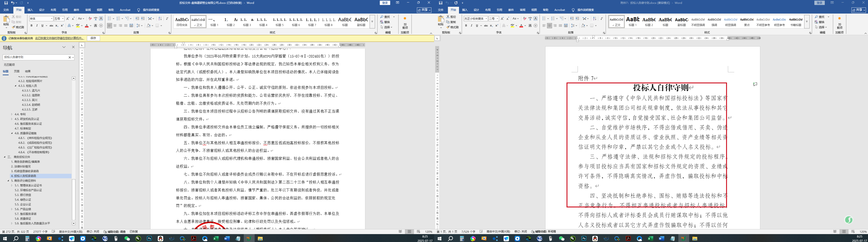Click the save icon in the right Word title bar
Image resolution: width=868 pixels, height=242 pixels.
tap(440, 3)
